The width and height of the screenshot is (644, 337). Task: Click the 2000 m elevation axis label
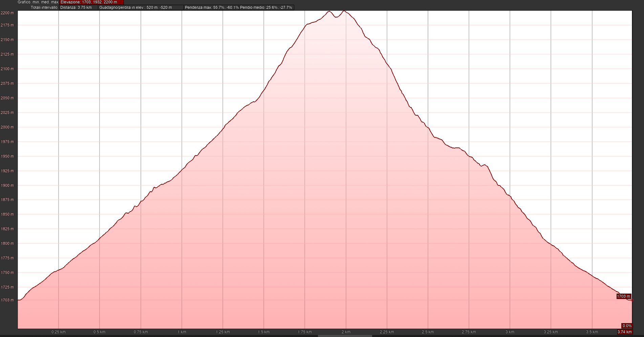click(x=7, y=127)
